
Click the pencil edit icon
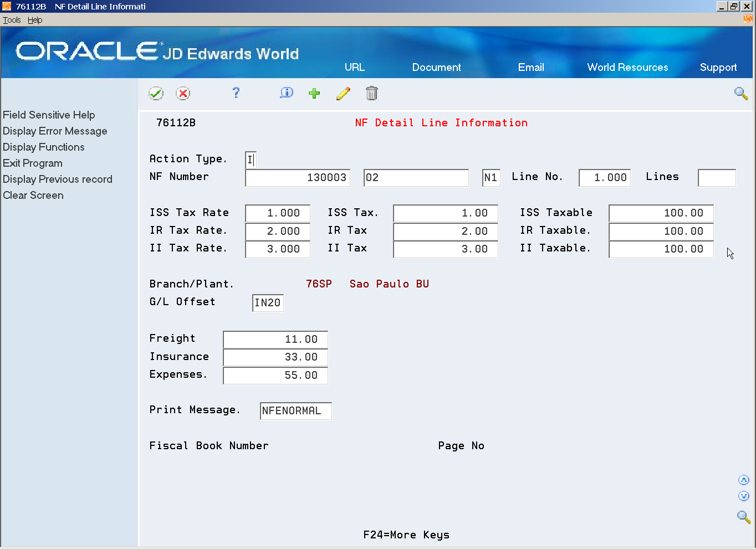pos(344,93)
